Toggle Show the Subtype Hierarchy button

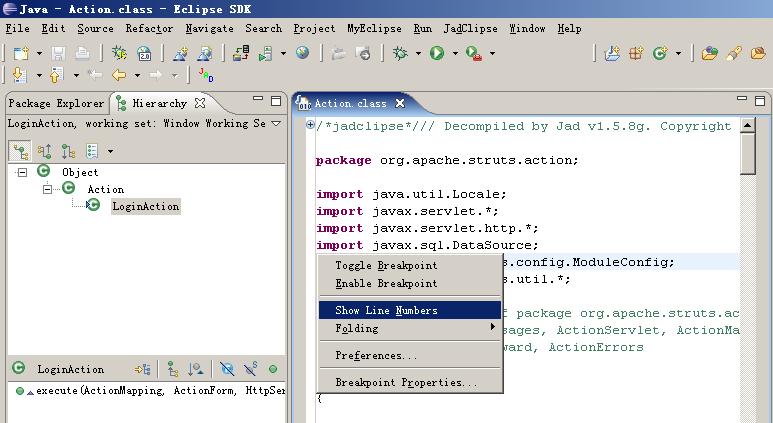(x=68, y=151)
